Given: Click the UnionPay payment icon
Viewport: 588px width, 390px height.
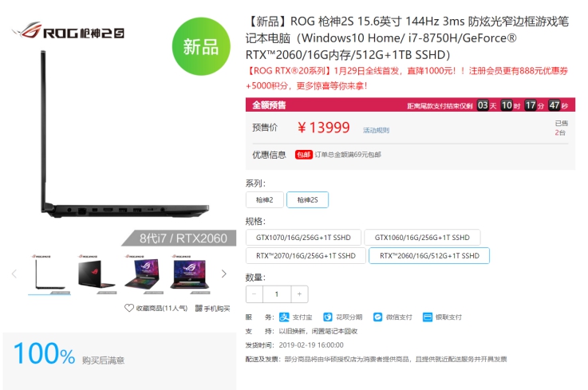Looking at the screenshot, I should click(428, 317).
